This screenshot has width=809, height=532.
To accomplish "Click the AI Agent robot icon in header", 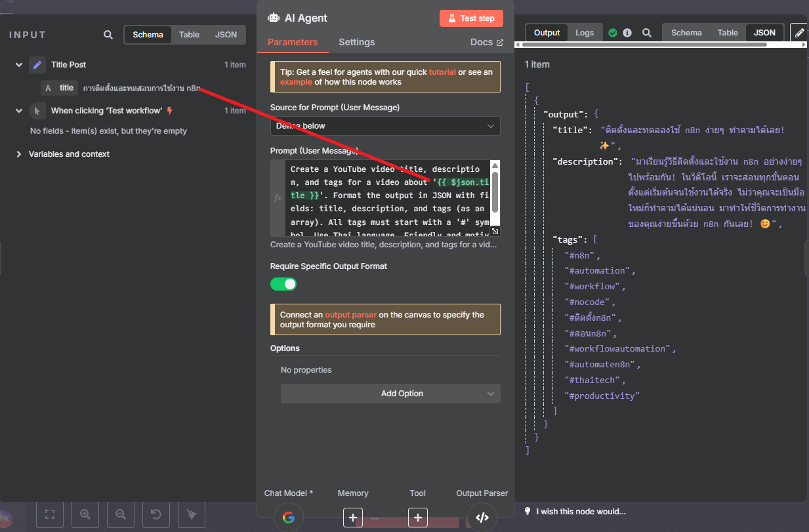I will point(274,18).
